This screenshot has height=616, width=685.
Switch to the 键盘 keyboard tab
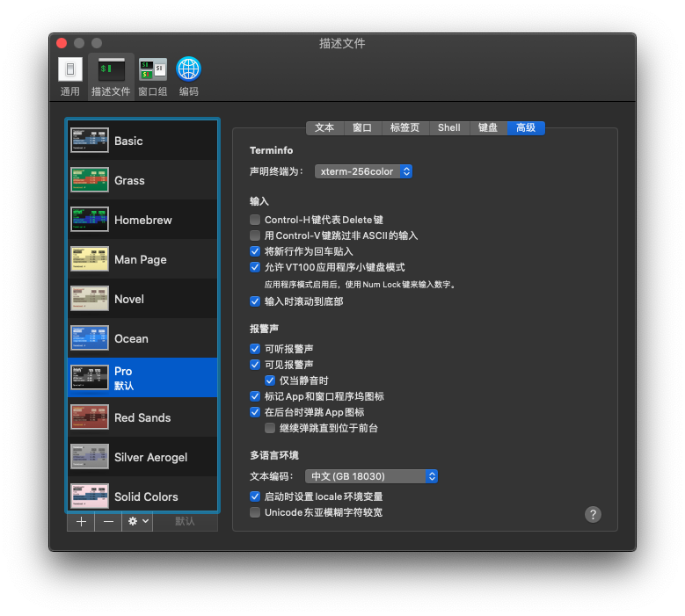pyautogui.click(x=488, y=127)
